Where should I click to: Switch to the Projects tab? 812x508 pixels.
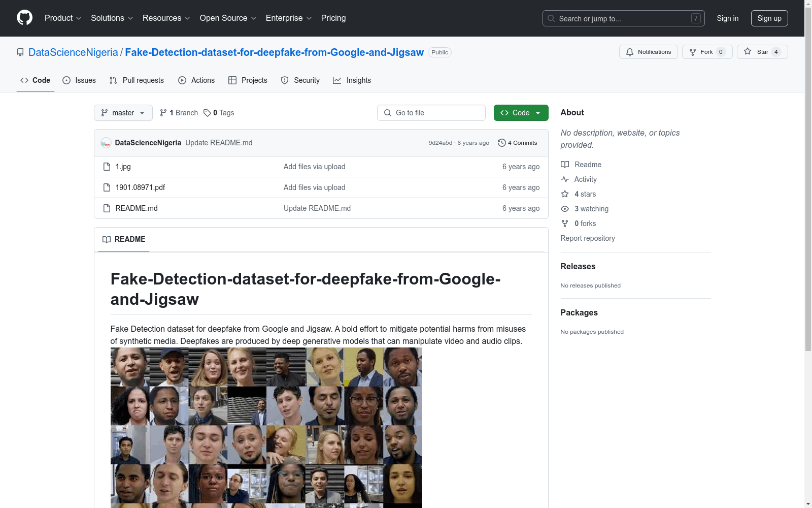[x=248, y=80]
